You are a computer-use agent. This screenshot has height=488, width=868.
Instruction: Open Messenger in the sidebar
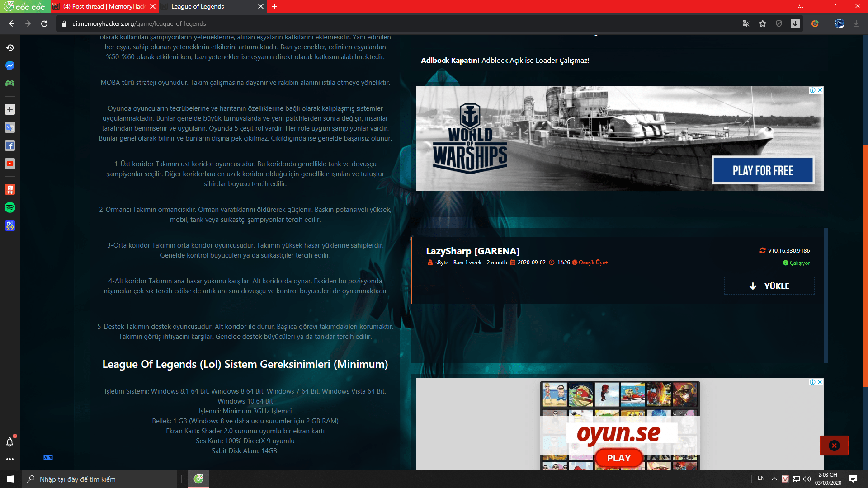pos(10,66)
